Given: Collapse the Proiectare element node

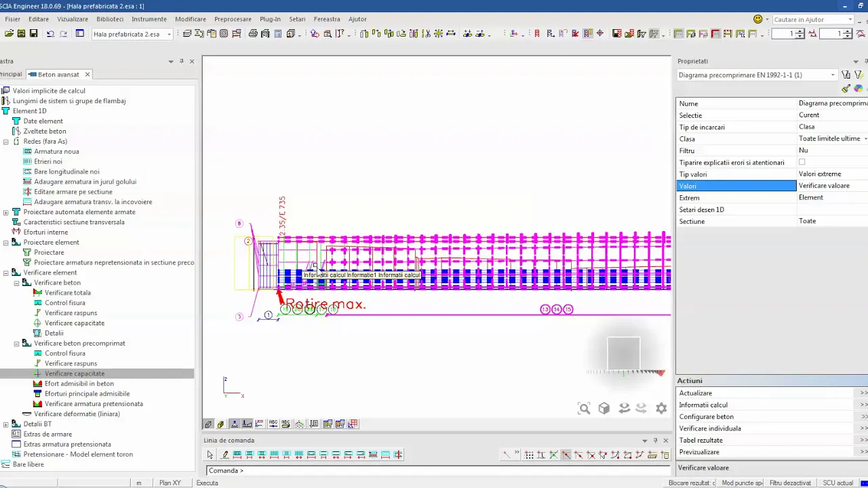Looking at the screenshot, I should coord(6,242).
